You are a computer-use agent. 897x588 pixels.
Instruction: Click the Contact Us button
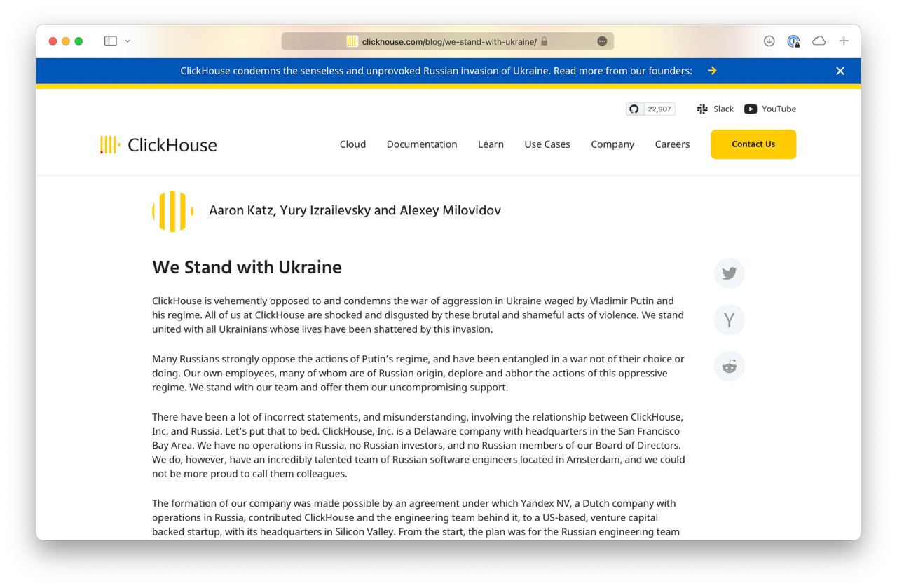click(x=753, y=144)
